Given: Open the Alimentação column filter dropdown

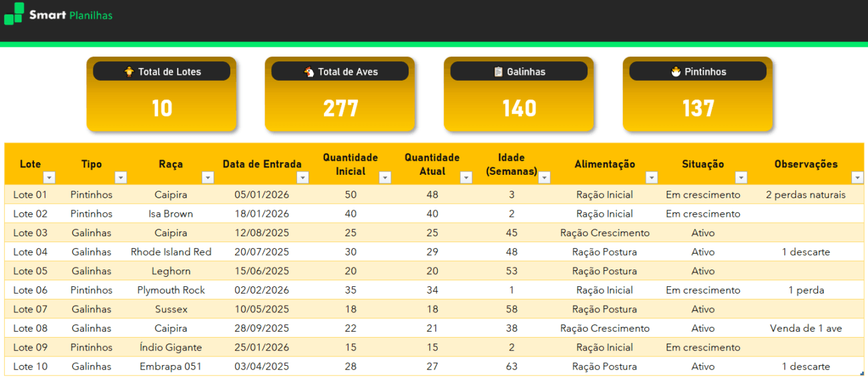Looking at the screenshot, I should pos(652,177).
